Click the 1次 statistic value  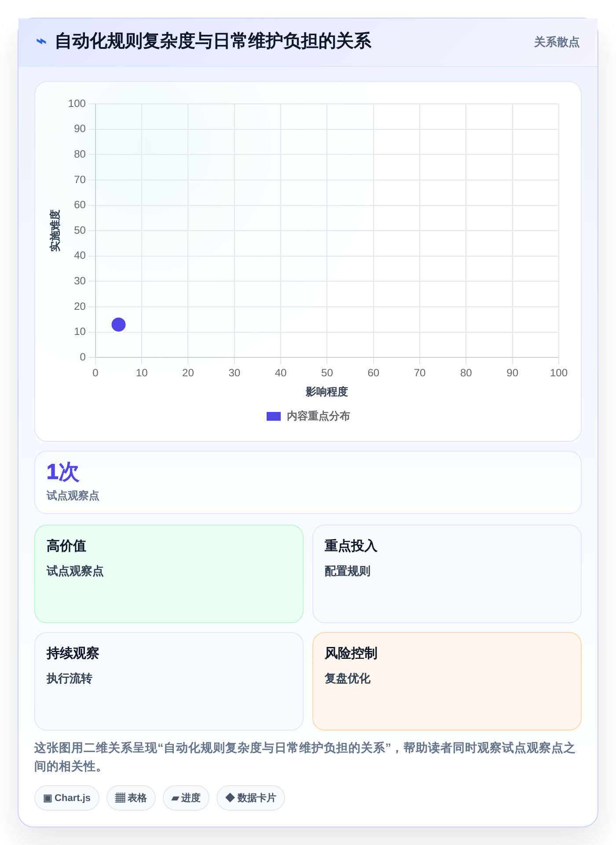tap(62, 472)
